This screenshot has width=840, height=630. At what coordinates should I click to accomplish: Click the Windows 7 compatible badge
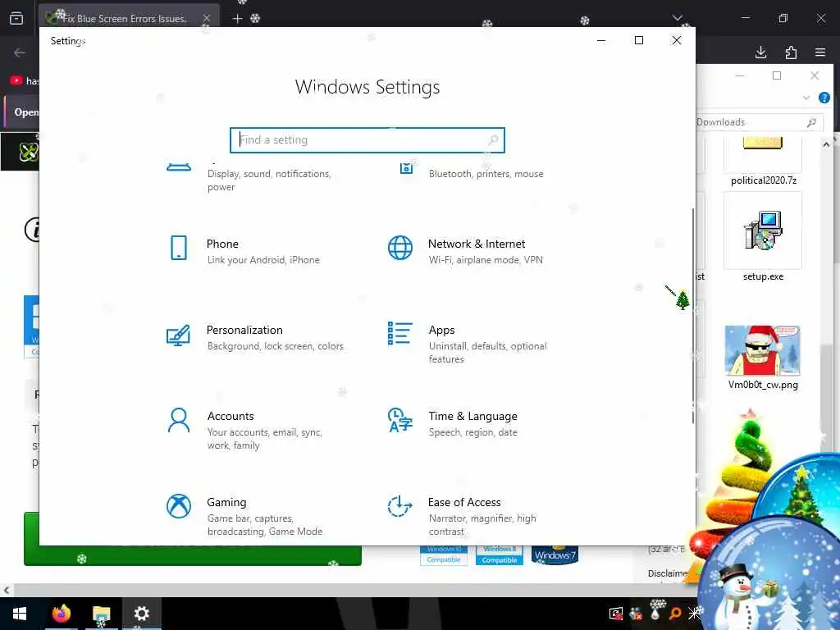[x=555, y=555]
